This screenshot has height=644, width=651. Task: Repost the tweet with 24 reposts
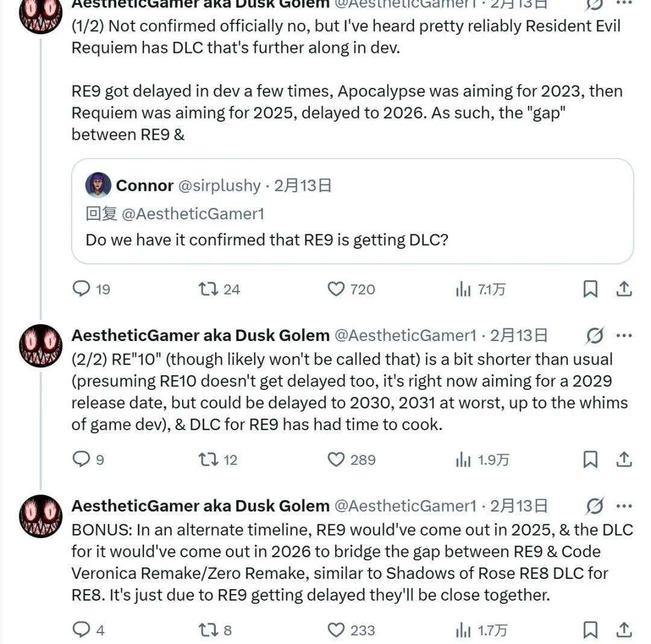click(208, 289)
